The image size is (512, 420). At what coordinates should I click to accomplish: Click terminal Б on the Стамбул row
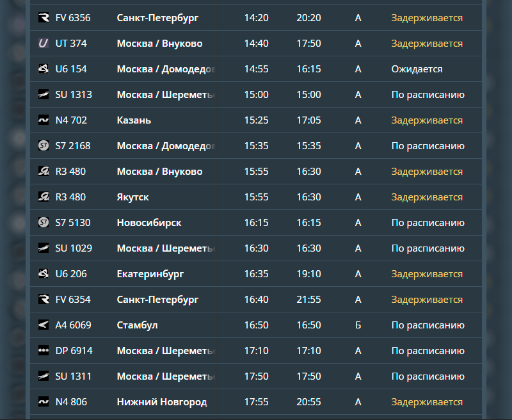pos(358,325)
